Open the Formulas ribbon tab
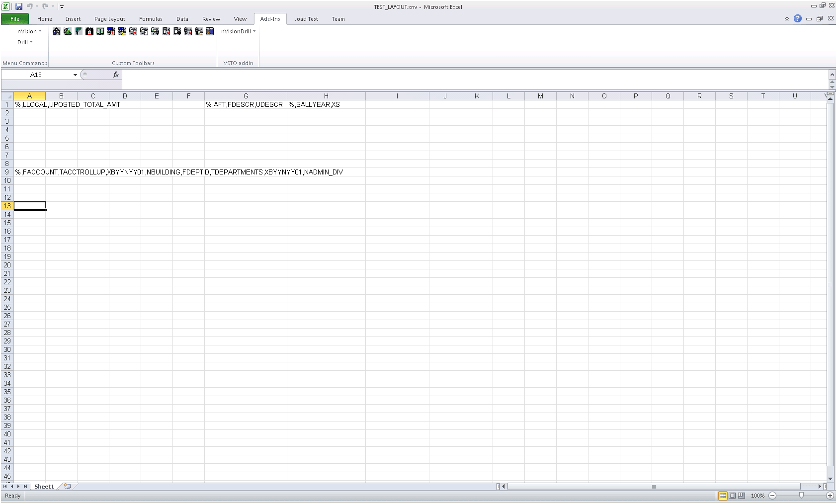 (151, 19)
